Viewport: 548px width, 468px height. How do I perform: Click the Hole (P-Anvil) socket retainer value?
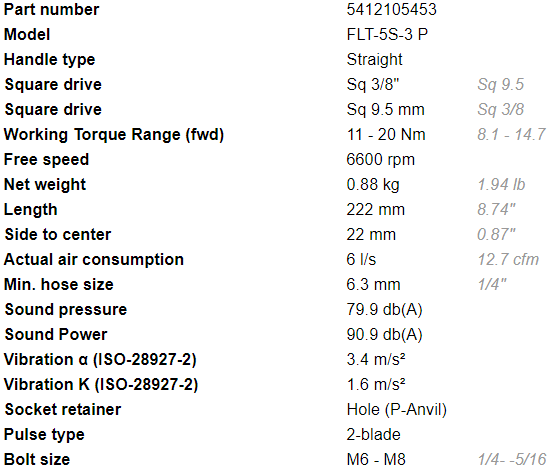[397, 410]
